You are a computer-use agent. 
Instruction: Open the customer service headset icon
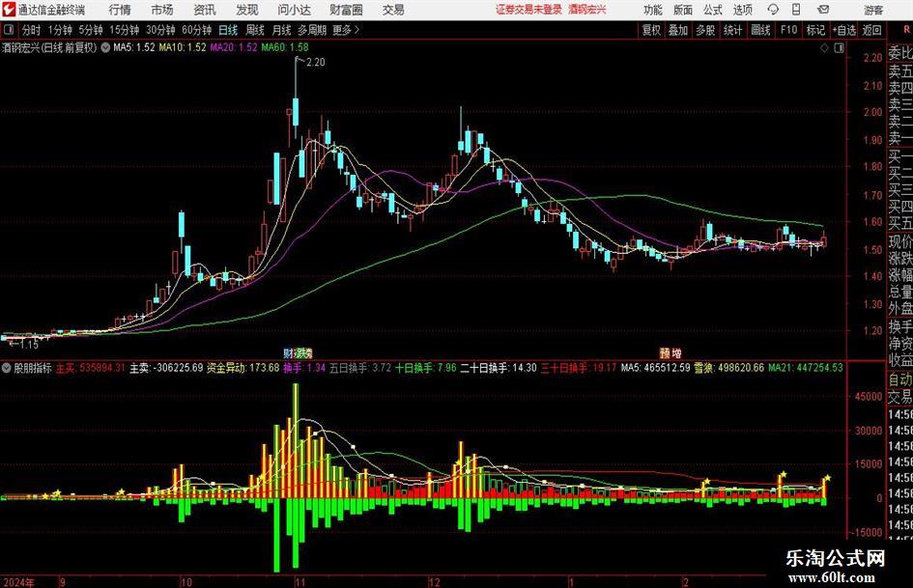[773, 10]
